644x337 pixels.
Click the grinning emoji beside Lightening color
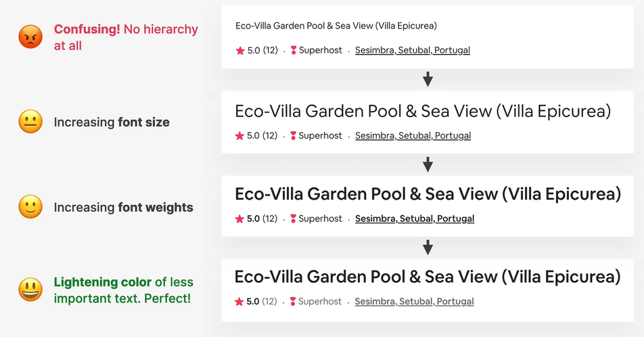coord(30,290)
